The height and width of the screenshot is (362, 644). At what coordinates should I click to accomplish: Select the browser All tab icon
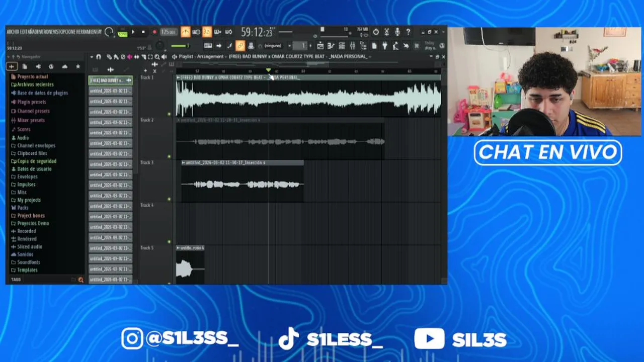[x=12, y=66]
